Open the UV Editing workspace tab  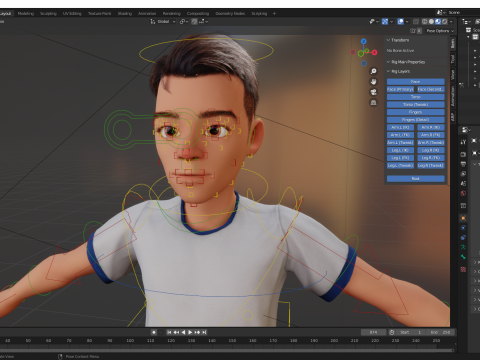[x=72, y=14]
